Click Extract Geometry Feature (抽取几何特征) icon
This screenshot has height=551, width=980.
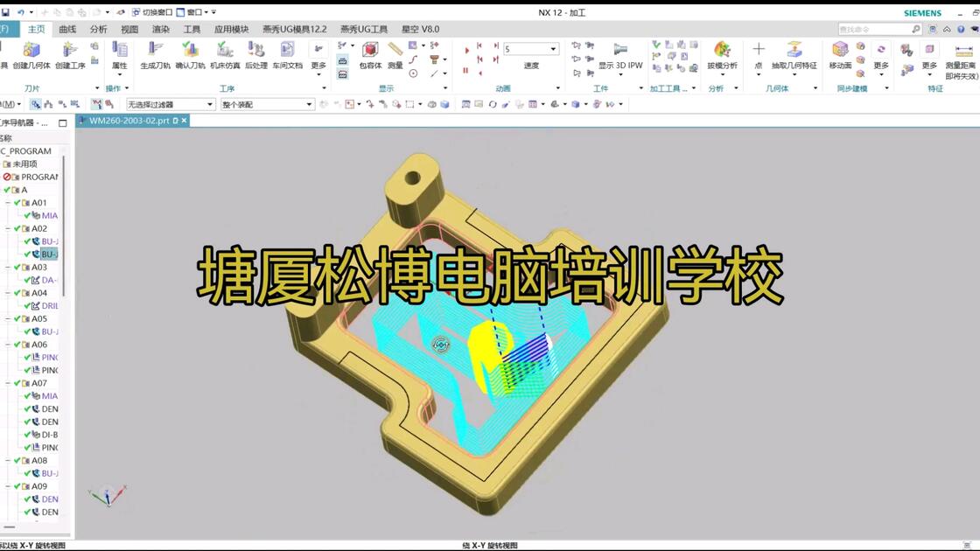794,49
